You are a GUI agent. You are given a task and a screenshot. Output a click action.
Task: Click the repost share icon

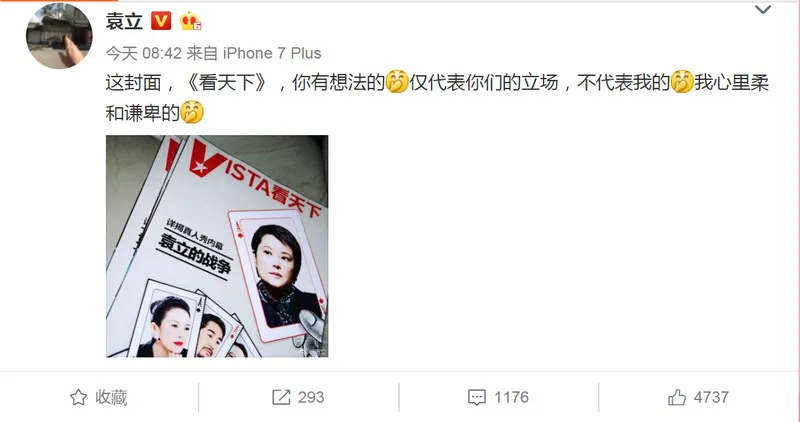click(x=281, y=397)
